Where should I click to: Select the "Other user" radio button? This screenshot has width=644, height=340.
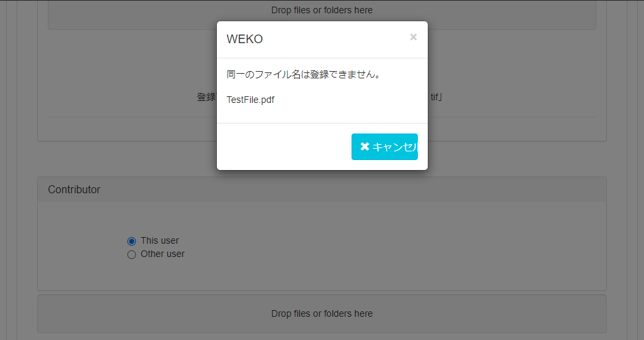click(x=131, y=254)
